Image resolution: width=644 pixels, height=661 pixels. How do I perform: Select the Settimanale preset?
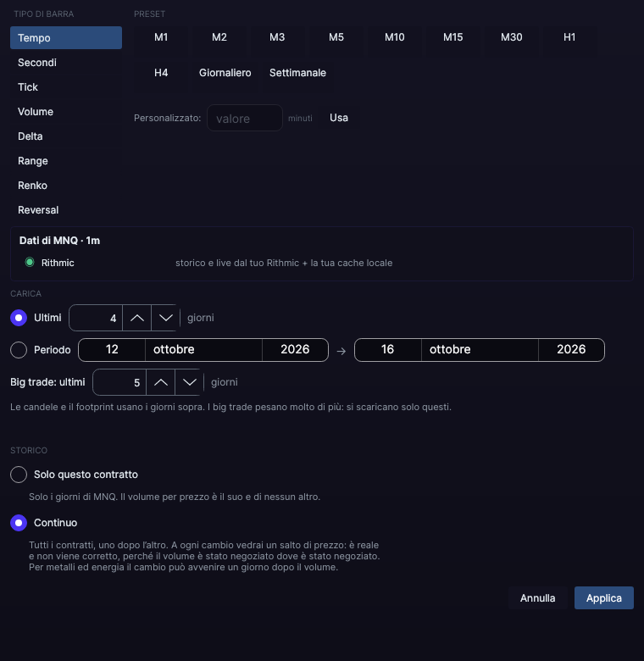pos(297,73)
